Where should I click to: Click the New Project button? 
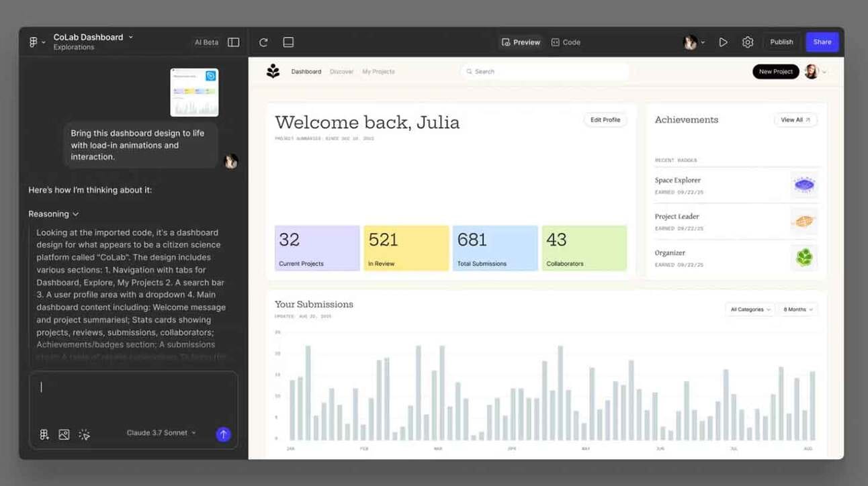[x=776, y=72]
